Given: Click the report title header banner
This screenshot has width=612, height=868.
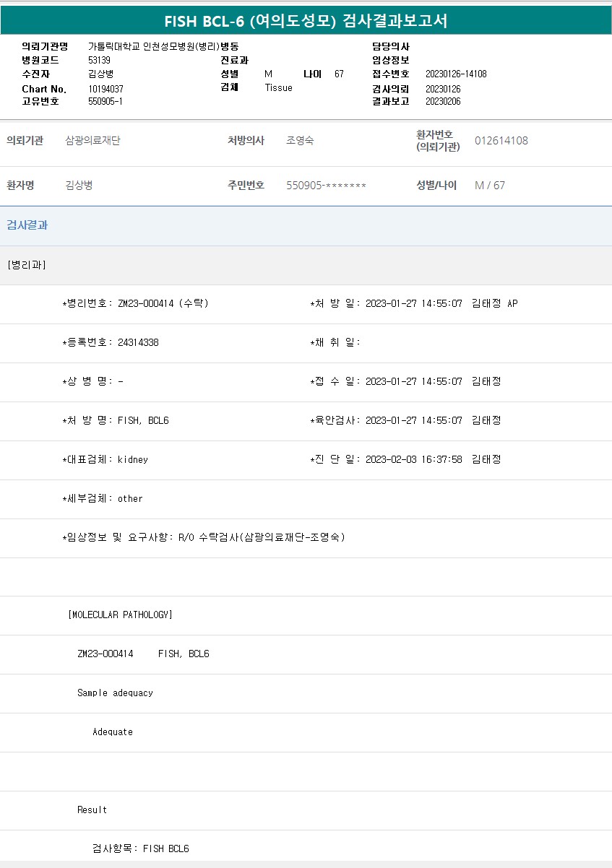Looking at the screenshot, I should [x=306, y=21].
